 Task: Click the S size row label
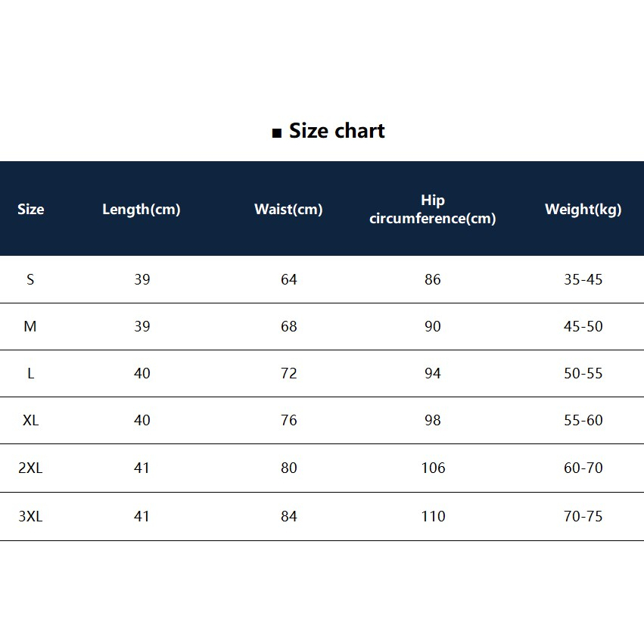30,279
